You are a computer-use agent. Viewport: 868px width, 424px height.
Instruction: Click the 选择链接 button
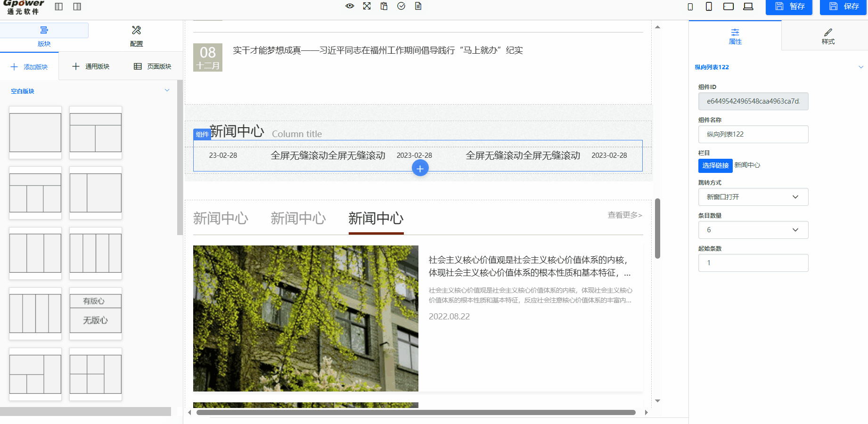click(715, 165)
